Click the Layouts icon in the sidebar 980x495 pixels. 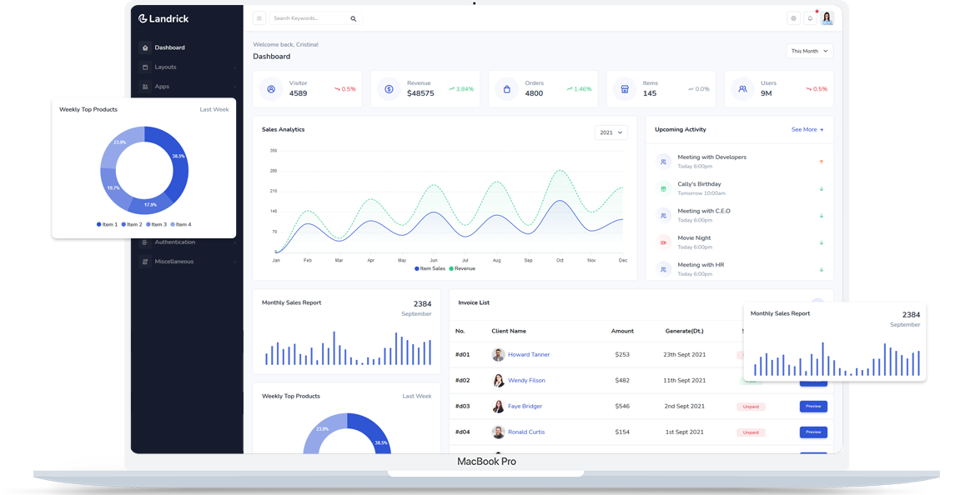(146, 67)
